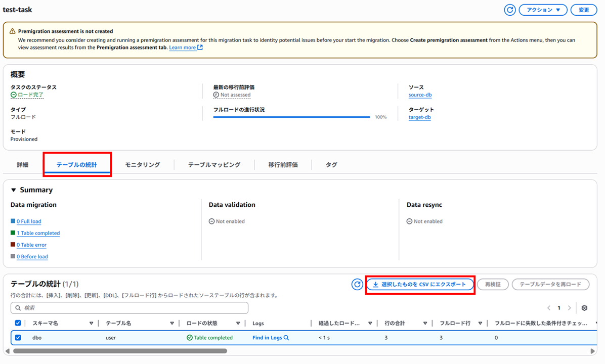Open the Learn more link in warning banner
Viewport: 605px width, 364px height.
pyautogui.click(x=186, y=48)
